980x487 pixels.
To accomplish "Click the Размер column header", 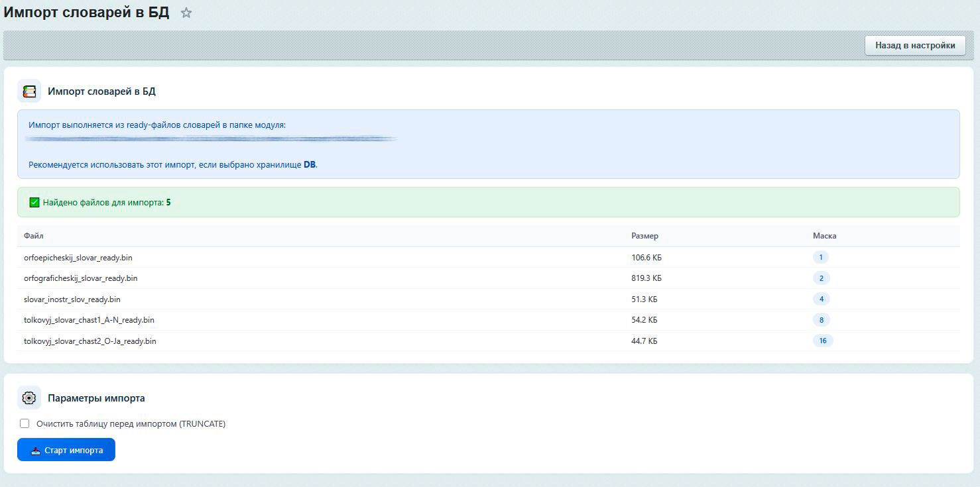I will (x=644, y=236).
